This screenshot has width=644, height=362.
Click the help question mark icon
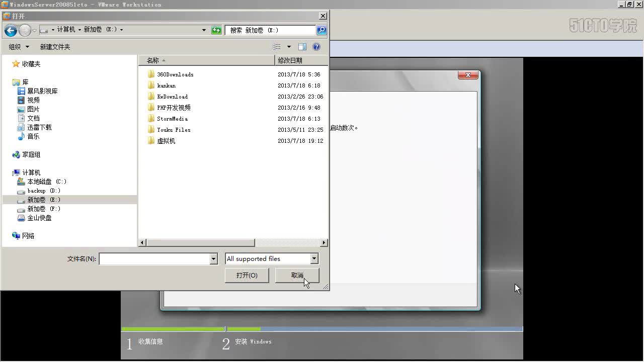pyautogui.click(x=316, y=47)
